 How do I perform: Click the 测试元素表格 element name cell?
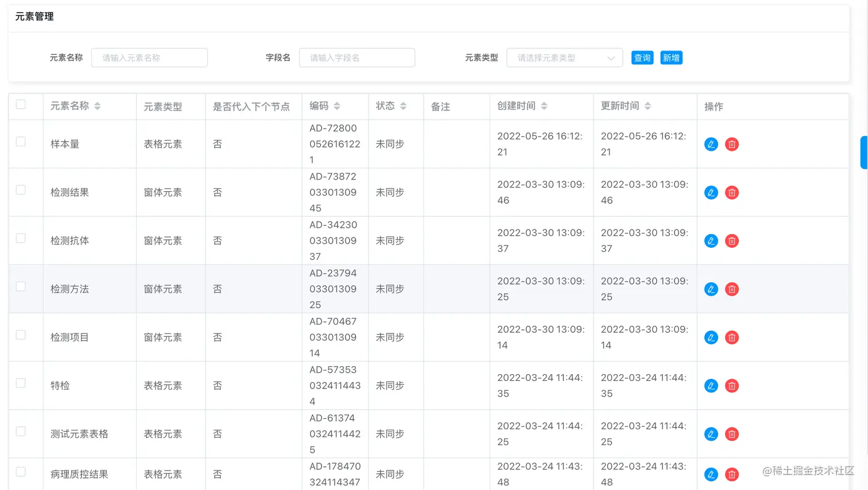click(79, 434)
